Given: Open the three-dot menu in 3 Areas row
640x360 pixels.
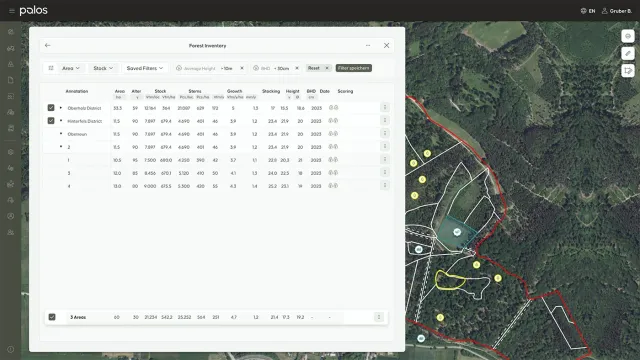Looking at the screenshot, I should tap(379, 317).
